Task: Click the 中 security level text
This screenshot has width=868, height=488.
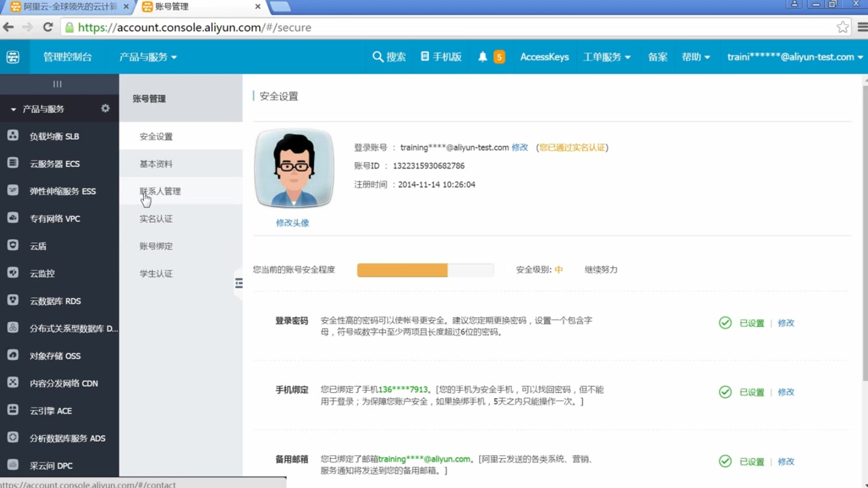Action: coord(558,270)
